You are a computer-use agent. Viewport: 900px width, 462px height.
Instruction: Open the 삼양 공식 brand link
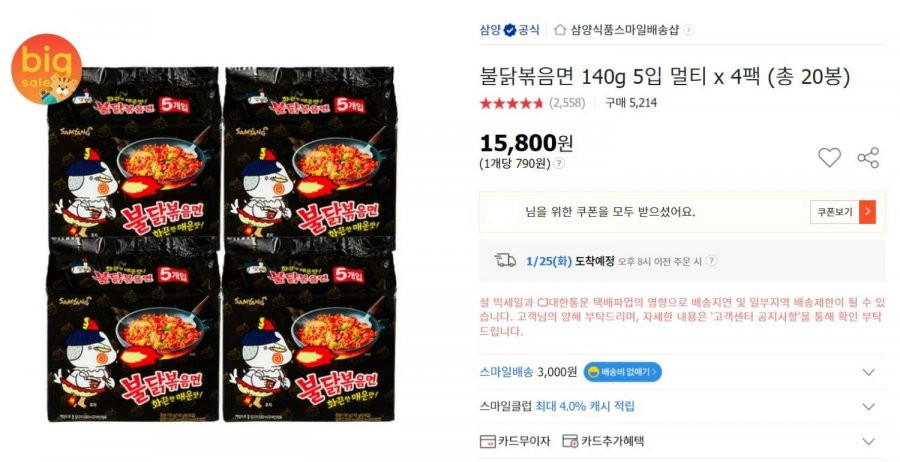510,30
